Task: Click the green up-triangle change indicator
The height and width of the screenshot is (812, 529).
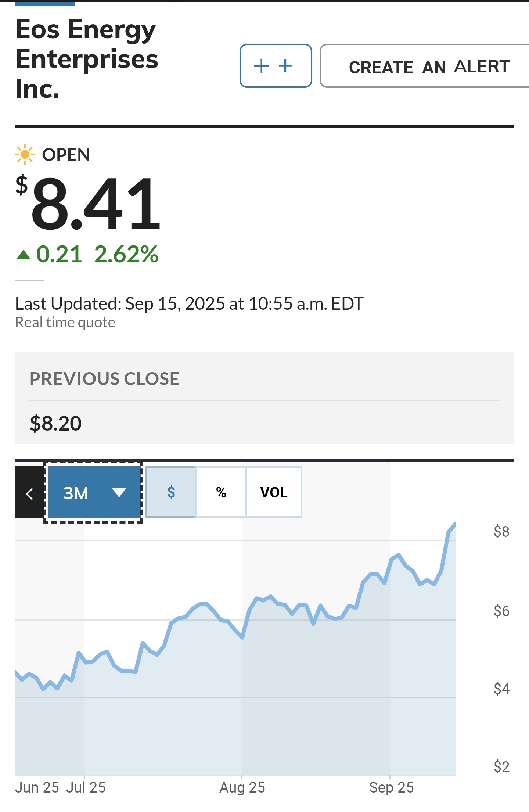Action: coord(24,255)
